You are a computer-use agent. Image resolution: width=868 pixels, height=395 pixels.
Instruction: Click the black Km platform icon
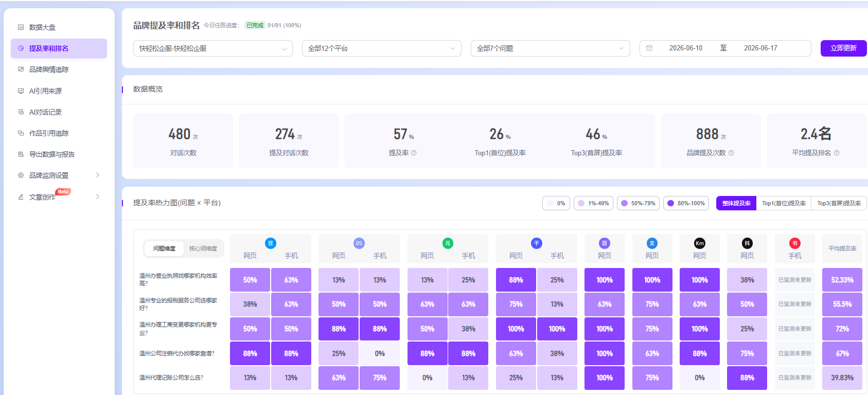tap(700, 243)
